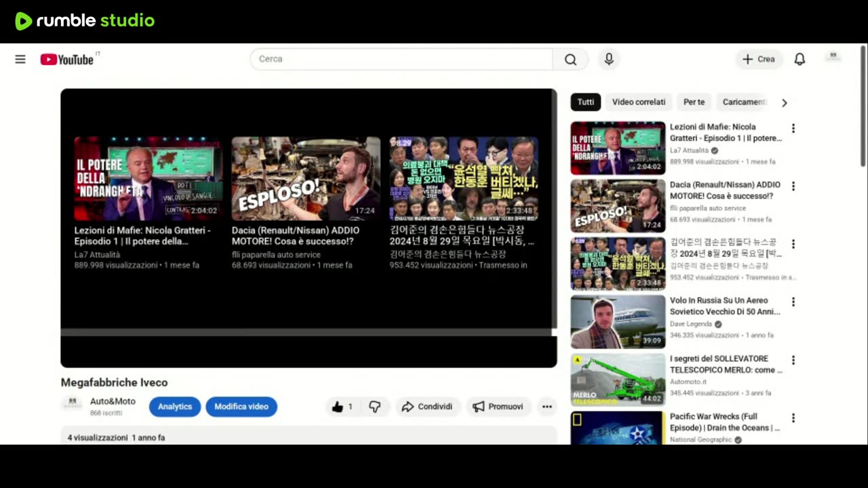Open the account avatar menu

[833, 58]
